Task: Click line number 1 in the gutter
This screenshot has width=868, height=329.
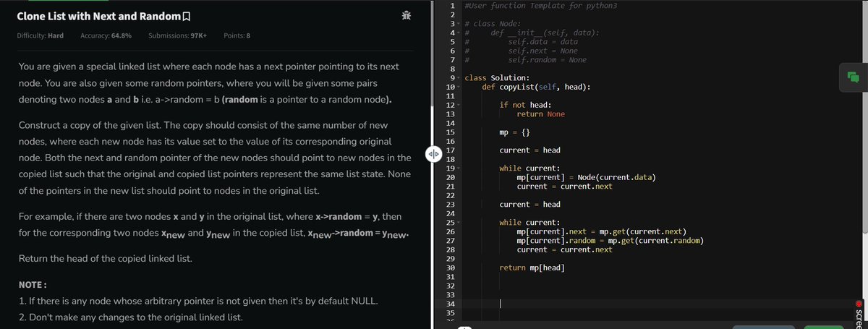Action: (x=452, y=6)
